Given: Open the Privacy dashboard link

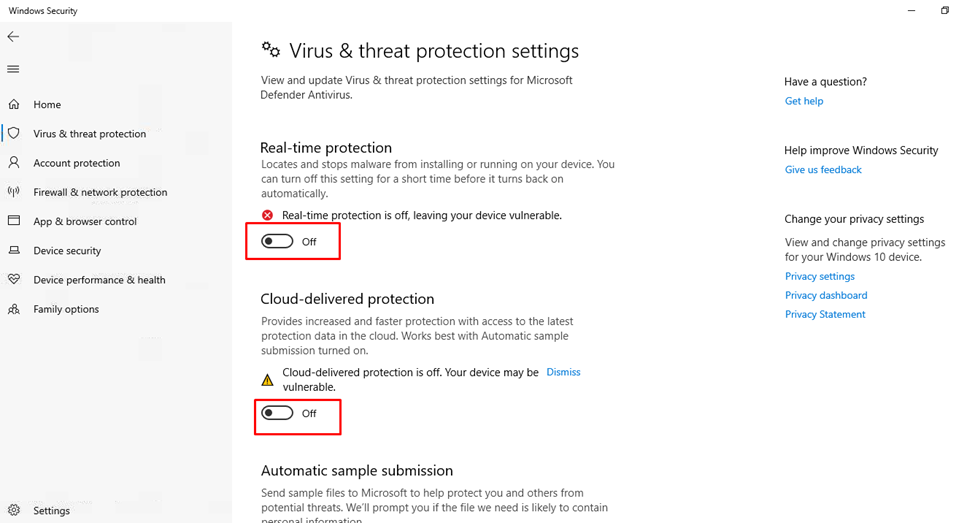Looking at the screenshot, I should [x=826, y=295].
